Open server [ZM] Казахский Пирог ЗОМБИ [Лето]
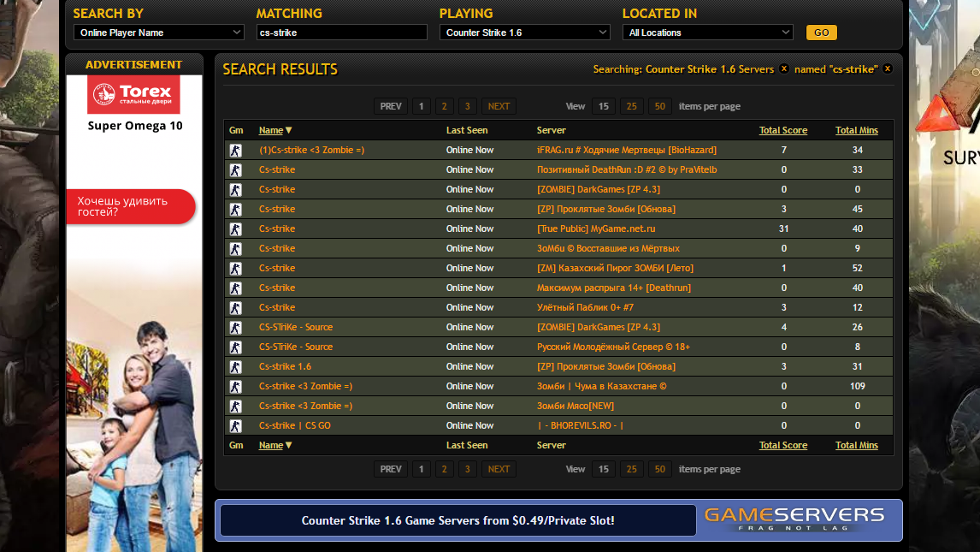 coord(615,268)
